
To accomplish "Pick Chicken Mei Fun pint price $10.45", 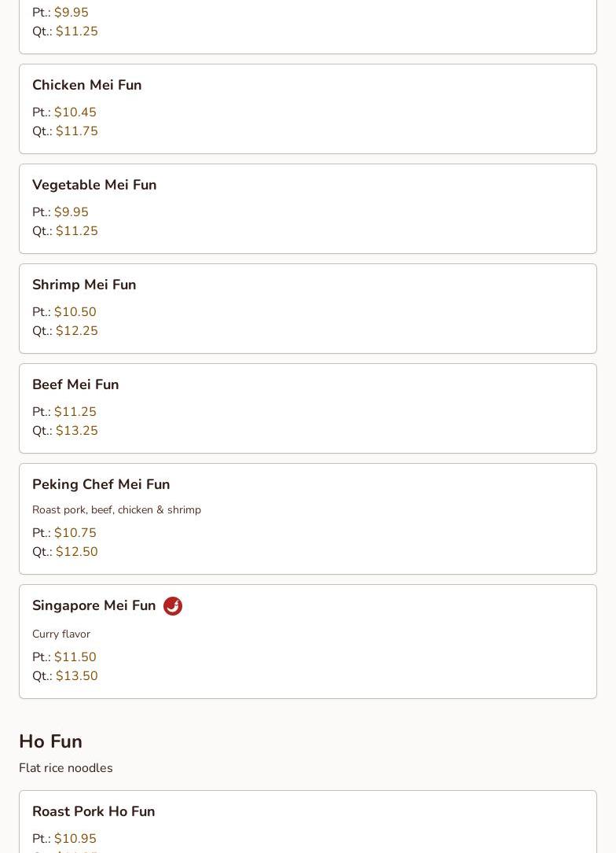I will 75,112.
